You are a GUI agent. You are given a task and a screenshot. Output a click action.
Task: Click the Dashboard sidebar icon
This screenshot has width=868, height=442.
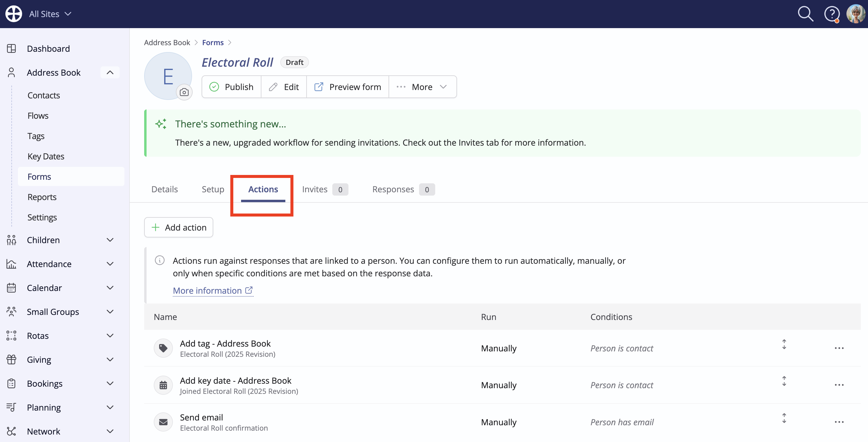pos(11,48)
